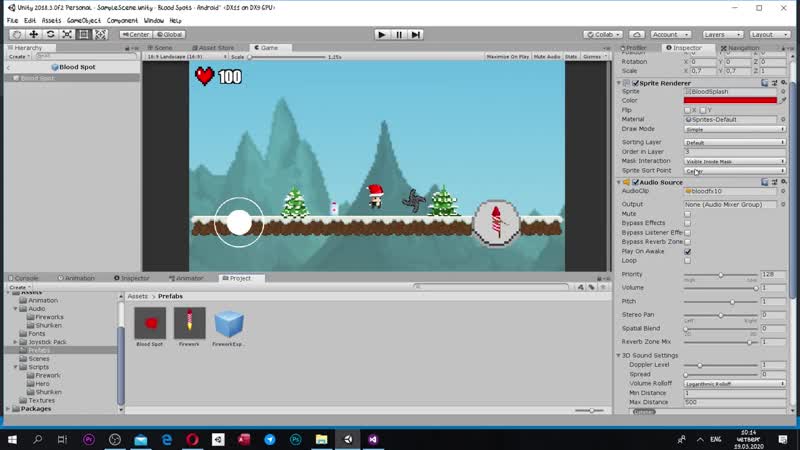This screenshot has height=450, width=800.
Task: Open Collab button
Action: [x=603, y=35]
